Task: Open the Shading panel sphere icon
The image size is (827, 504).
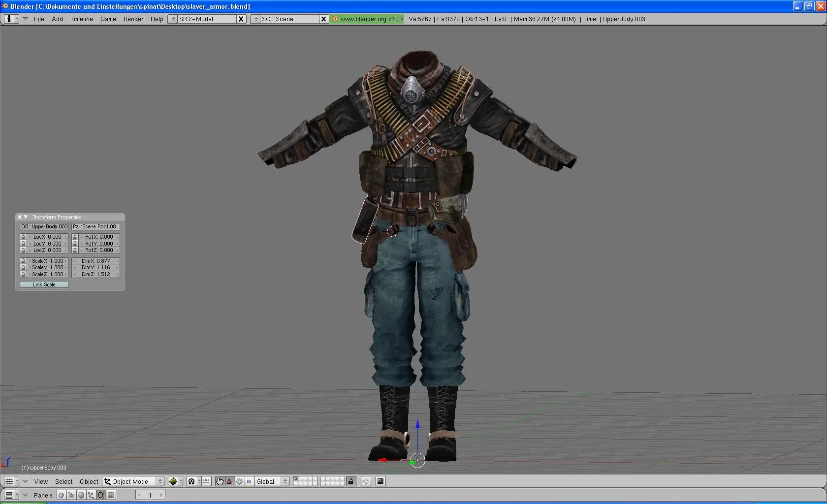Action: (x=81, y=495)
